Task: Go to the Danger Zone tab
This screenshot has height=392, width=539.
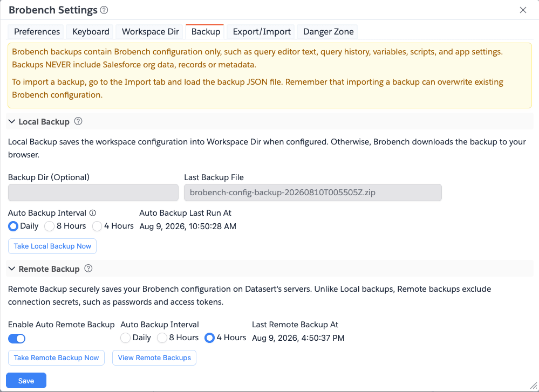Action: coord(328,32)
